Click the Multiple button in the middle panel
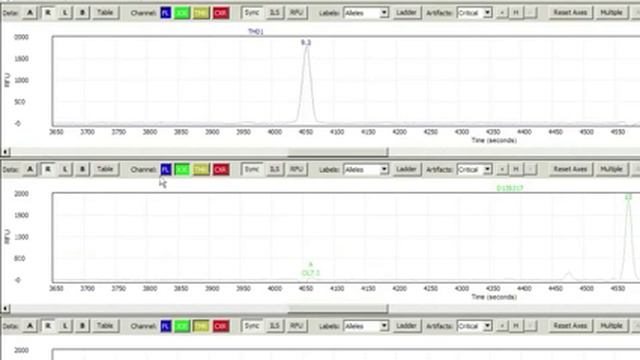Screen dimensions: 640x360 tap(611, 169)
